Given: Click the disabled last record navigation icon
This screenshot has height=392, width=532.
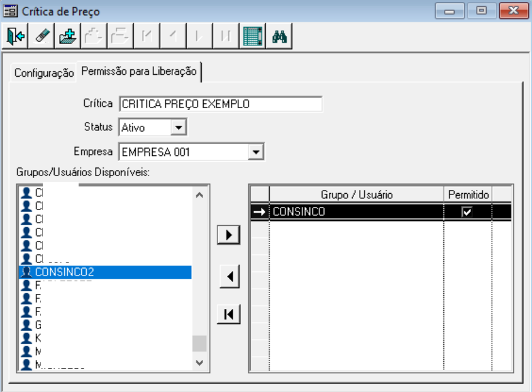Looking at the screenshot, I should (226, 36).
